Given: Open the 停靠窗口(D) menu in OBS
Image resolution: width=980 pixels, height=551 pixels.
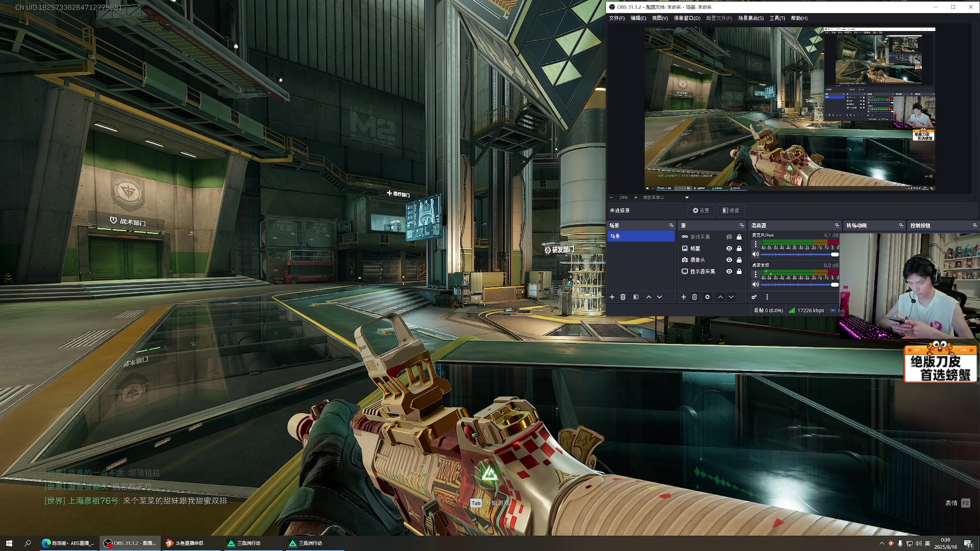Looking at the screenshot, I should coord(687,18).
